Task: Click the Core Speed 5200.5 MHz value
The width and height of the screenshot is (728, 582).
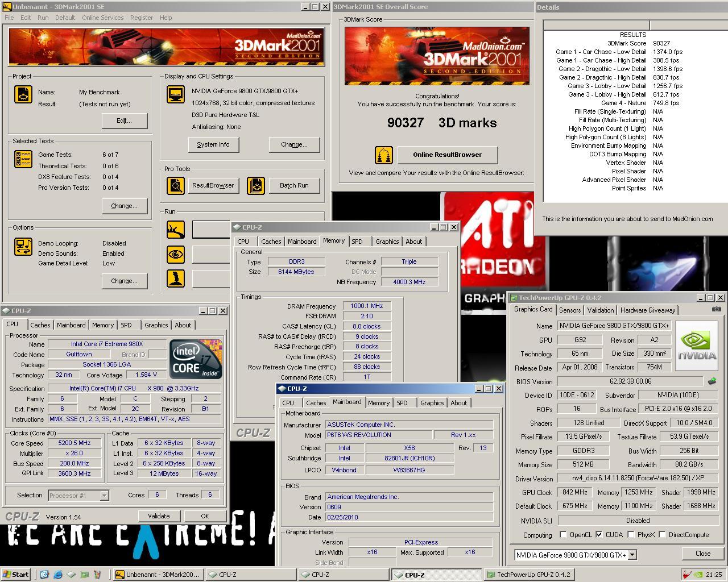Action: click(x=74, y=443)
